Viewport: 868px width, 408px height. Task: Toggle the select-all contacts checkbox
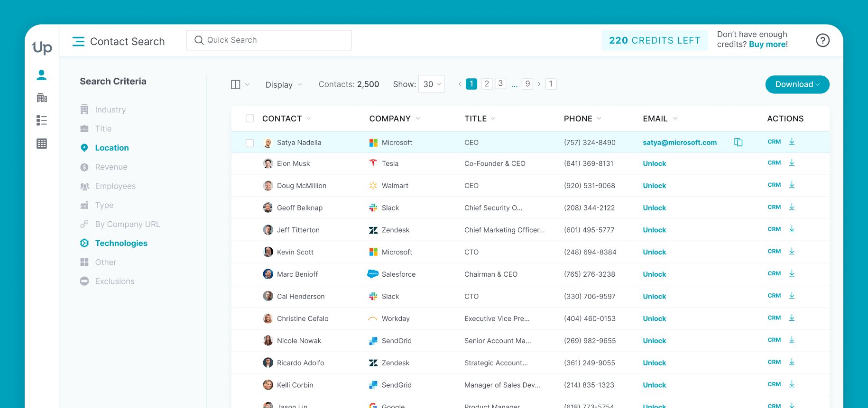coord(250,118)
